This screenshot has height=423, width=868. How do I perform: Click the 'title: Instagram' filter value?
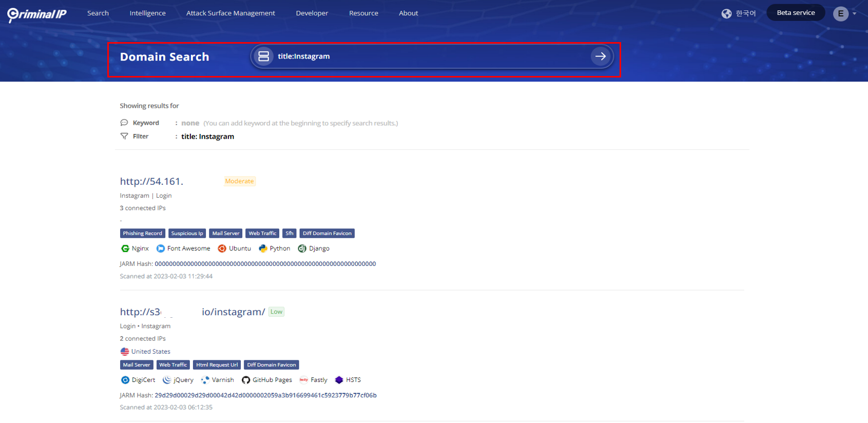coord(207,137)
